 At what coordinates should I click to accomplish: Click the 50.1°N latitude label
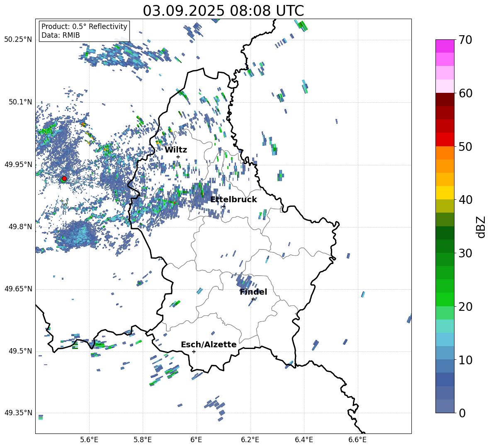20,102
